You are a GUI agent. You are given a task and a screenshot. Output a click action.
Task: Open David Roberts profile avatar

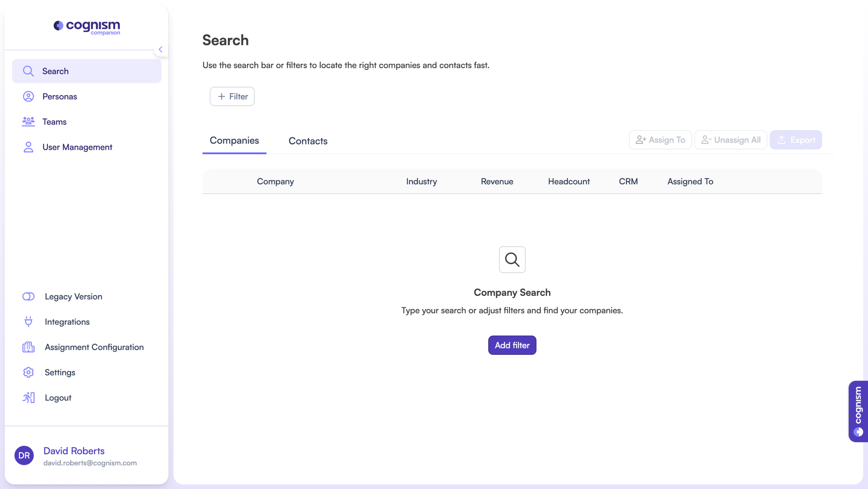pos(24,455)
